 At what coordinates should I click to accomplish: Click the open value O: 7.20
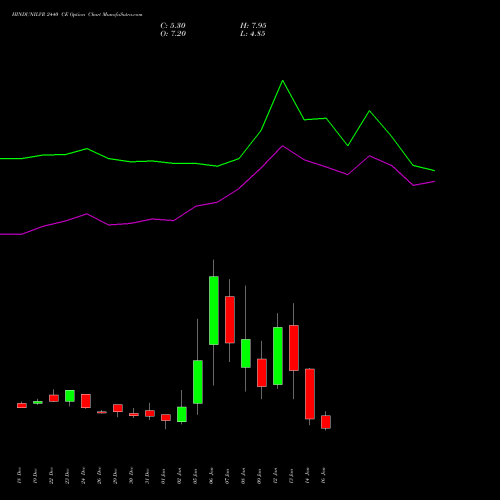(173, 34)
